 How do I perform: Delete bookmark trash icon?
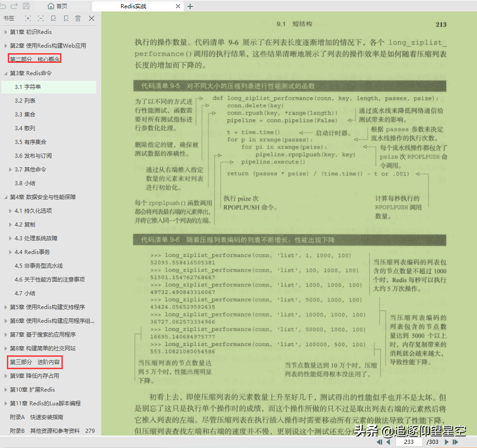78,18
